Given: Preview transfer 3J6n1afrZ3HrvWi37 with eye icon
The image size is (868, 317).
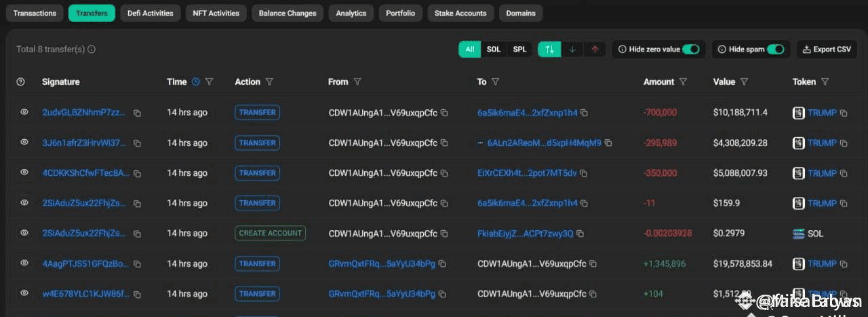Looking at the screenshot, I should point(24,142).
